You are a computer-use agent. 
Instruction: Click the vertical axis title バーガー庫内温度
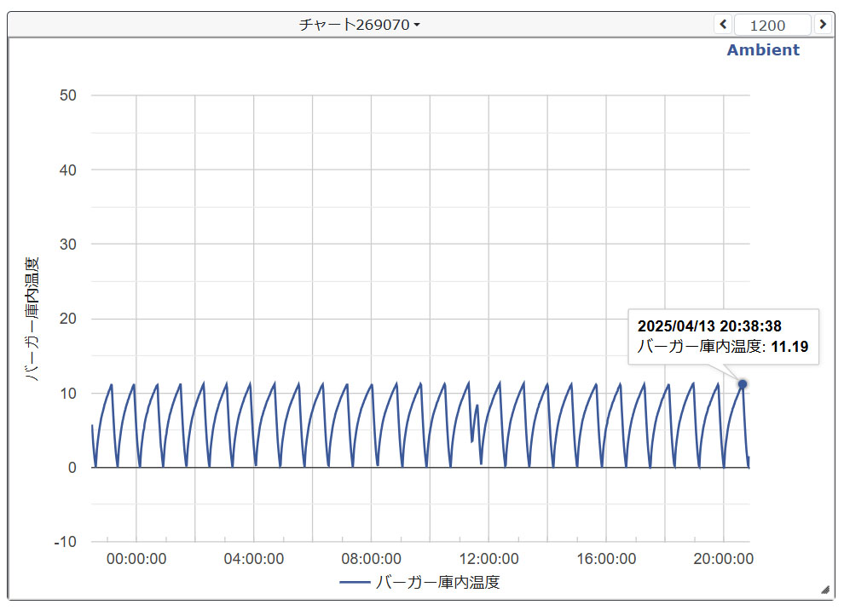tap(32, 319)
